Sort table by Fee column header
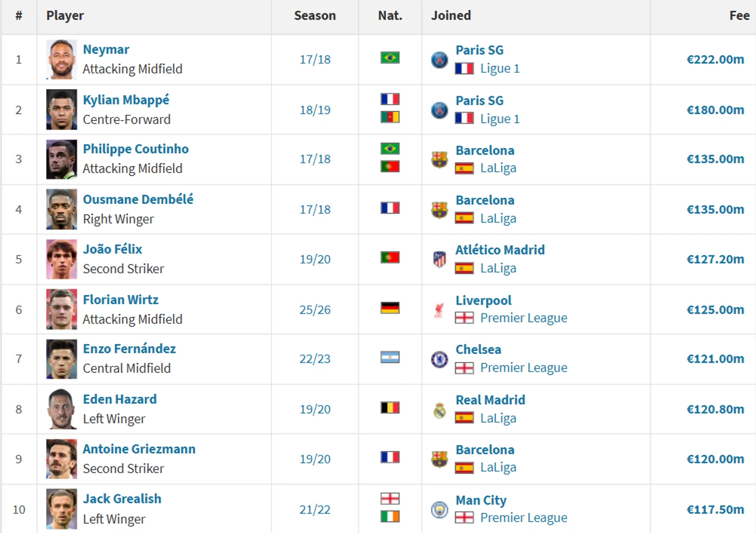Screen dimensions: 756x533 [739, 16]
